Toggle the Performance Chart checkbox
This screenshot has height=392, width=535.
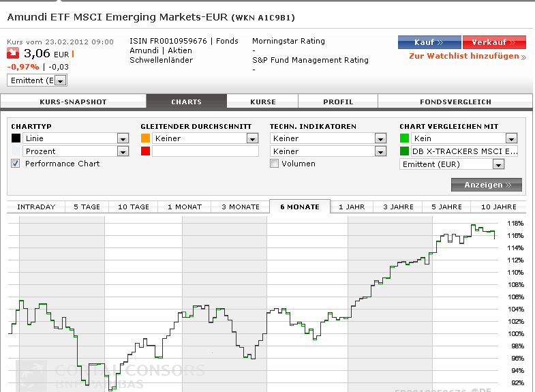[x=16, y=164]
